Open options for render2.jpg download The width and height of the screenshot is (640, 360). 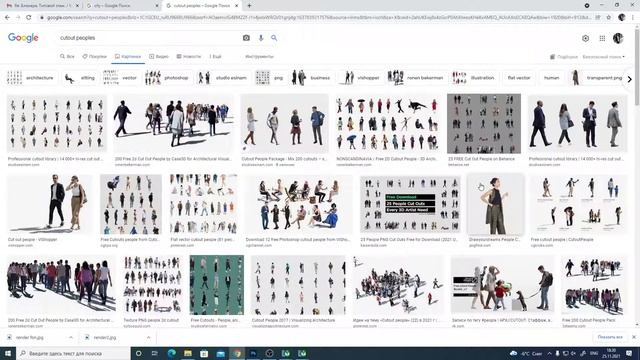[x=149, y=338]
